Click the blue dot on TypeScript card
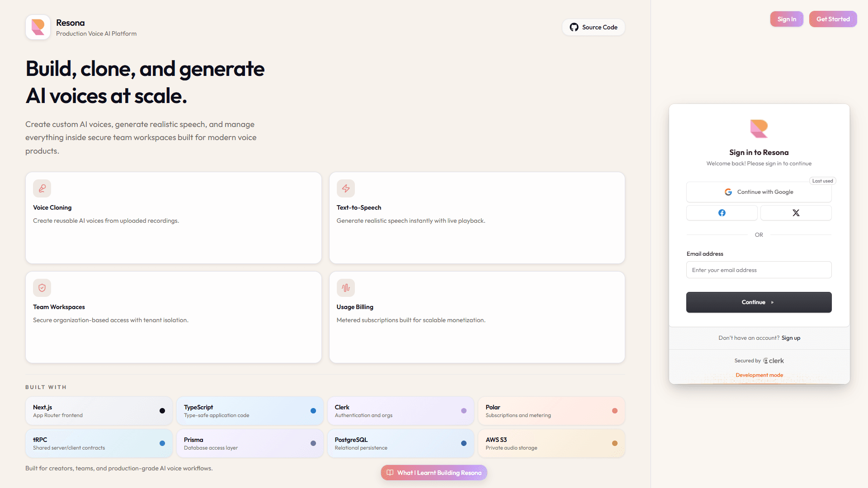The height and width of the screenshot is (488, 868). click(313, 411)
